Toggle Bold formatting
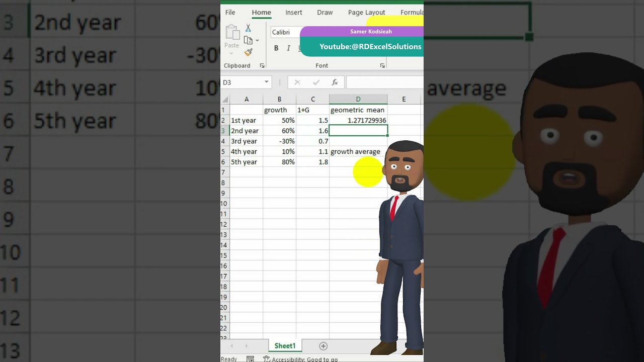This screenshot has height=362, width=644. (x=276, y=48)
